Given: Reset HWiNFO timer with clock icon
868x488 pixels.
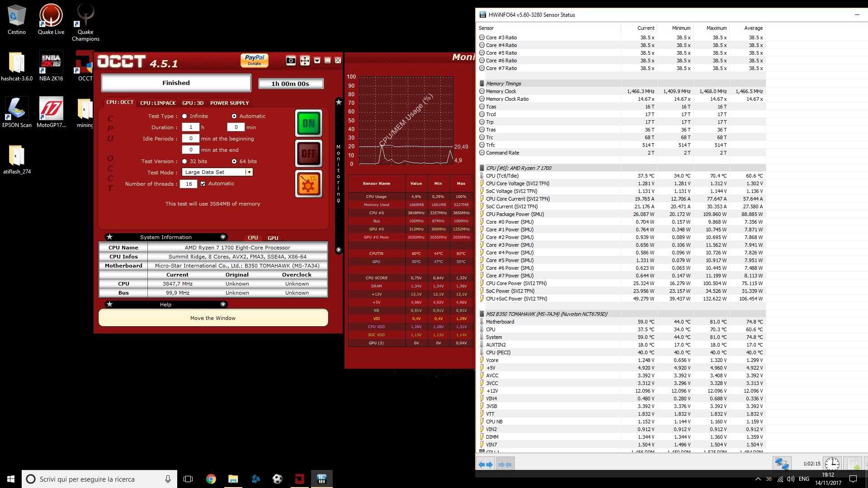Looking at the screenshot, I should [832, 464].
